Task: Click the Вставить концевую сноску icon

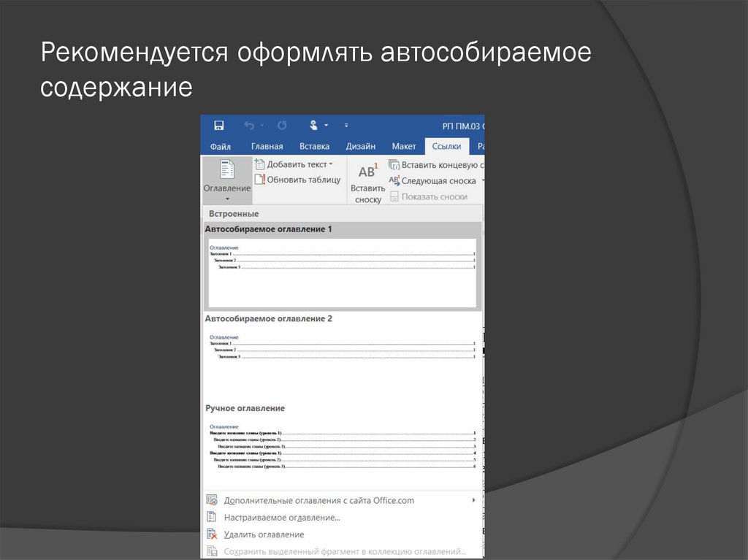Action: (x=394, y=165)
